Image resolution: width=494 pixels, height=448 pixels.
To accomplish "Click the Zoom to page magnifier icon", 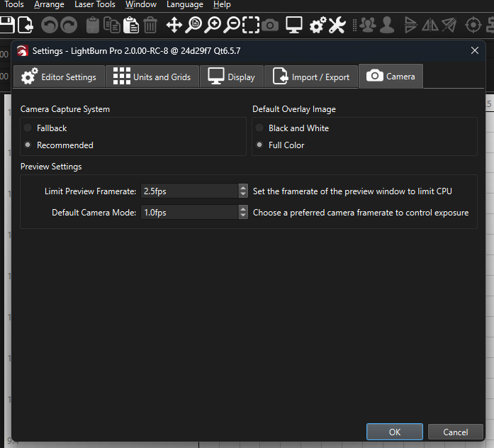I will (x=193, y=26).
